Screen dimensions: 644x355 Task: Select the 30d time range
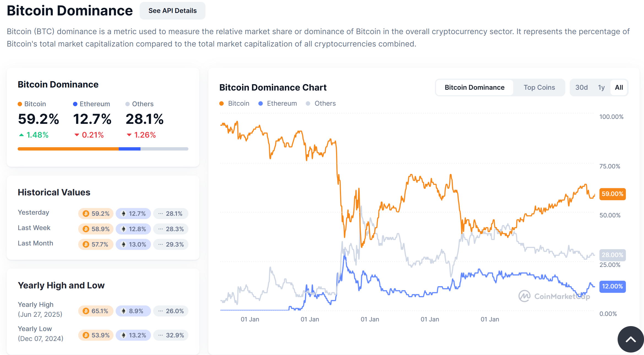click(x=581, y=88)
